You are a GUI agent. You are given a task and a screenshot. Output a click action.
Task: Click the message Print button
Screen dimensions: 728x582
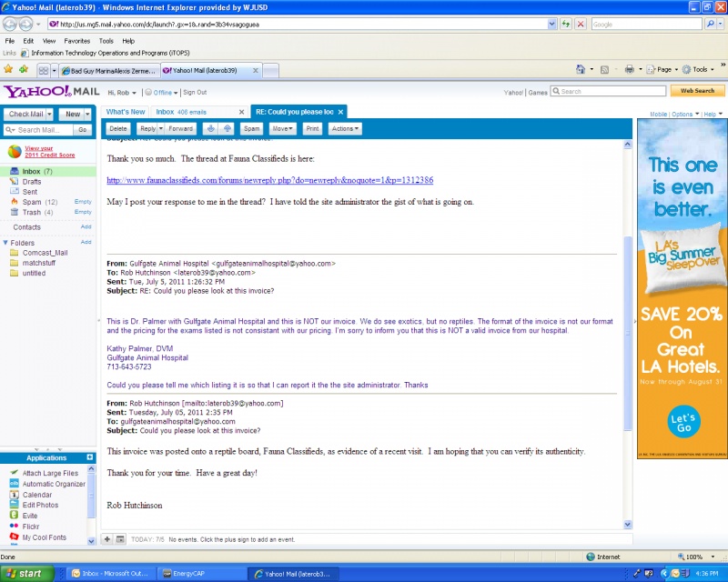point(312,128)
